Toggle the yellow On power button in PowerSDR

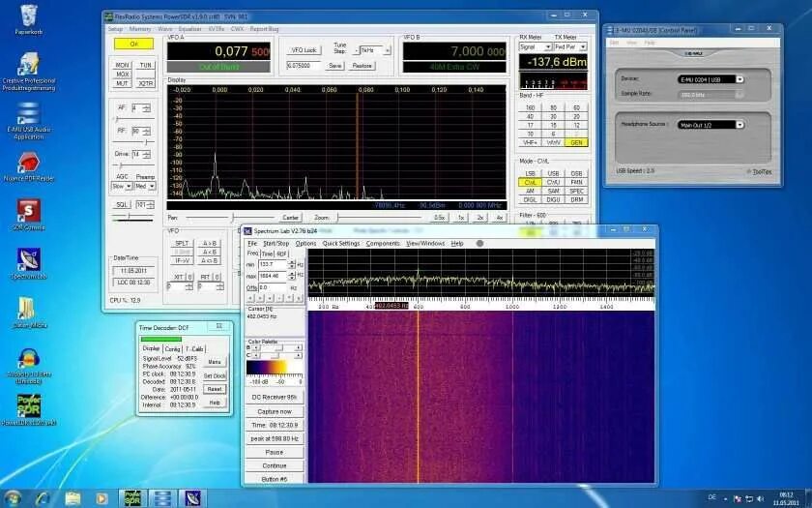point(134,45)
